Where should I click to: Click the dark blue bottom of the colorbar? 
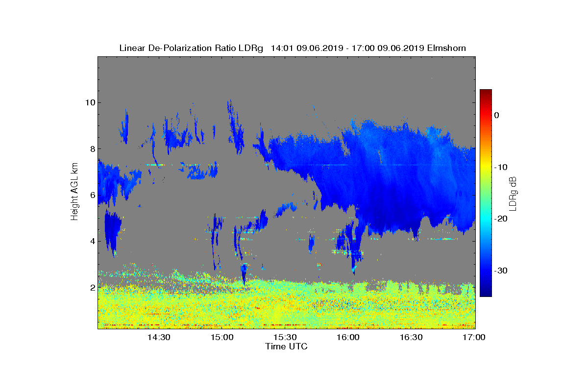[486, 293]
